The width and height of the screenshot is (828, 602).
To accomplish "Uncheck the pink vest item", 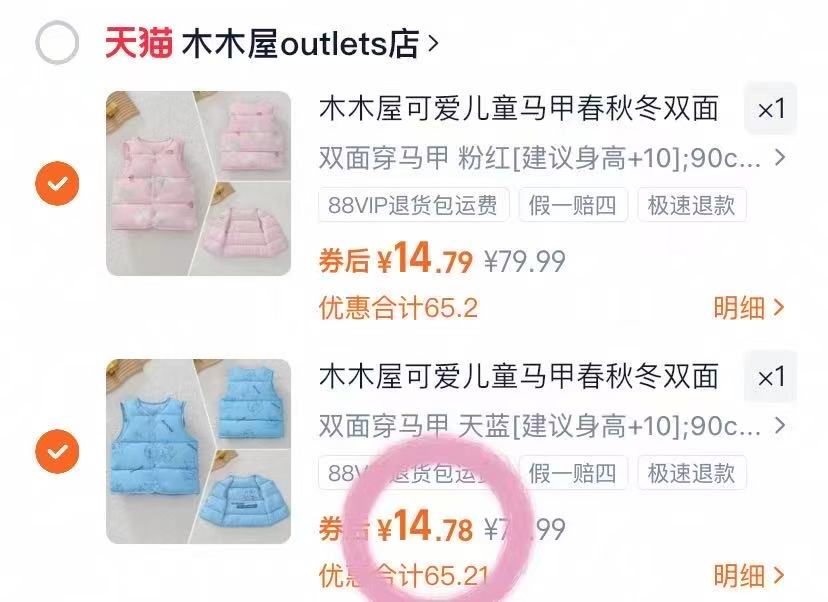I will 57,183.
